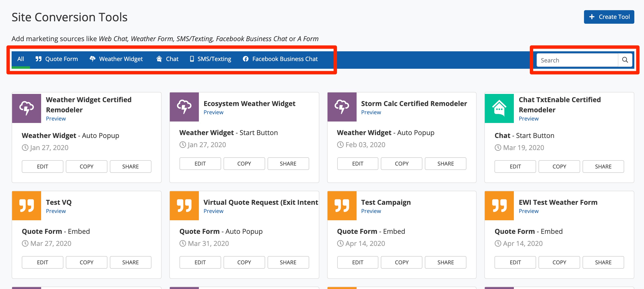Click green chat house icon on Chat TxtEnable card
Image resolution: width=644 pixels, height=289 pixels.
[x=499, y=108]
